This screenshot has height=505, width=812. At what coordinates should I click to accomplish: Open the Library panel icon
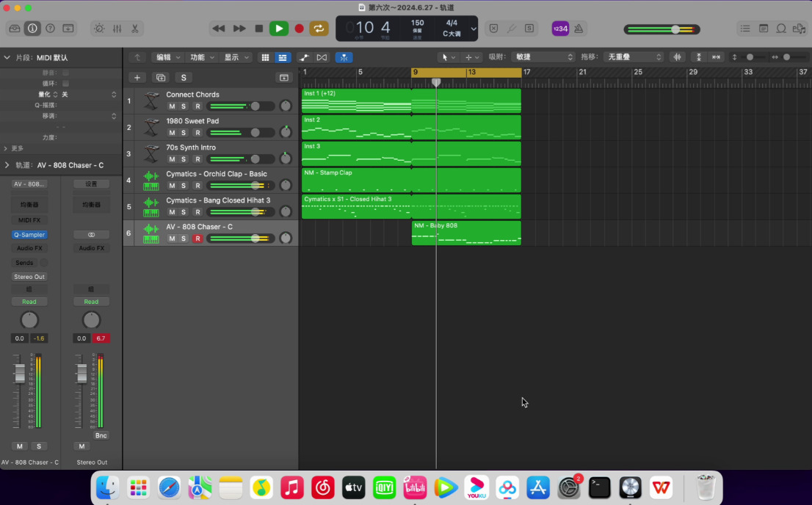pos(14,29)
